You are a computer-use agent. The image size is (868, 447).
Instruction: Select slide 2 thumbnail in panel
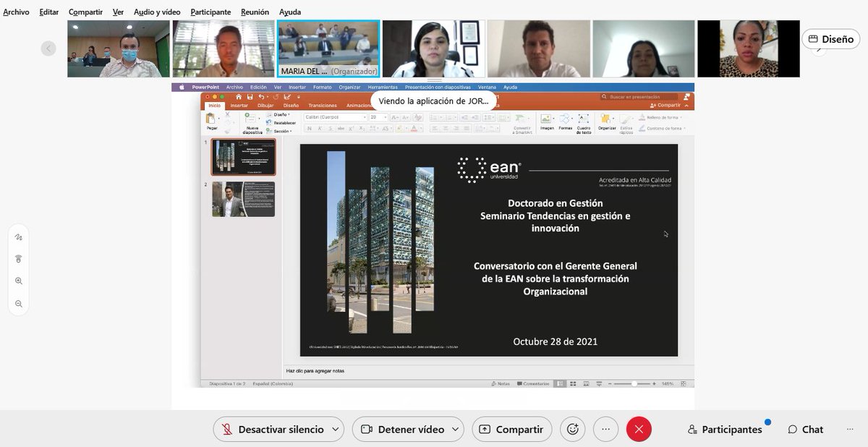pyautogui.click(x=243, y=199)
